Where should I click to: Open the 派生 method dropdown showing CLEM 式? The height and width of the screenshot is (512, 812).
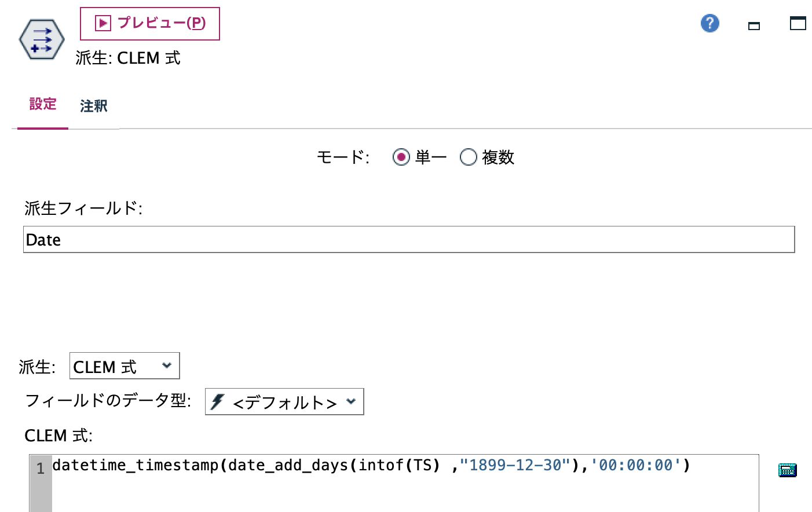tap(124, 365)
